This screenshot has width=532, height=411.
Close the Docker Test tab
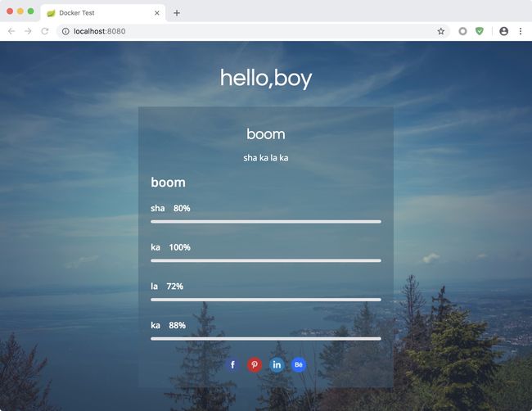click(157, 13)
